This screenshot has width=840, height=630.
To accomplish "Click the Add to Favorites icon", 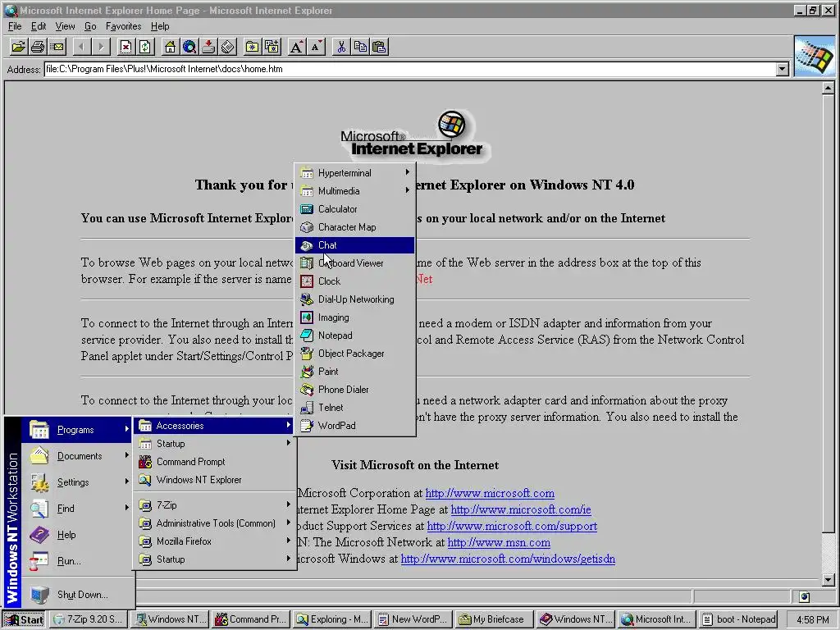I will 272,47.
